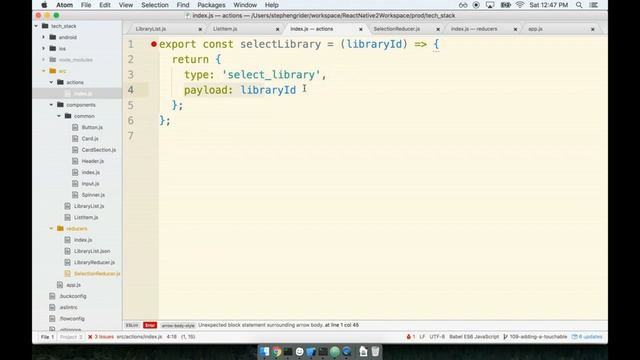Open Spinner.js file
This screenshot has width=640, height=360.
point(93,195)
